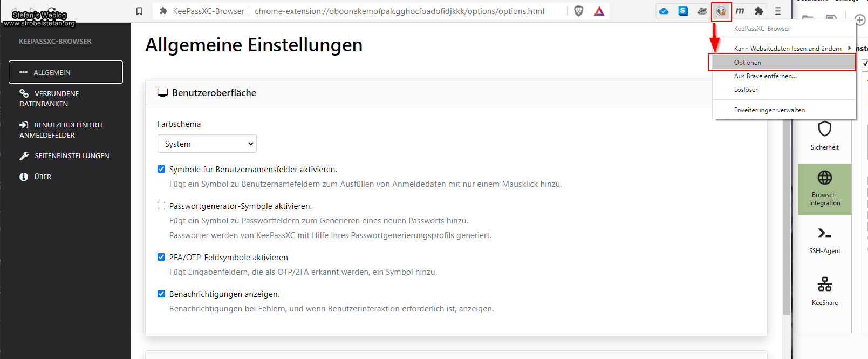Image resolution: width=868 pixels, height=359 pixels.
Task: Click the italic m extension icon
Action: tap(740, 11)
